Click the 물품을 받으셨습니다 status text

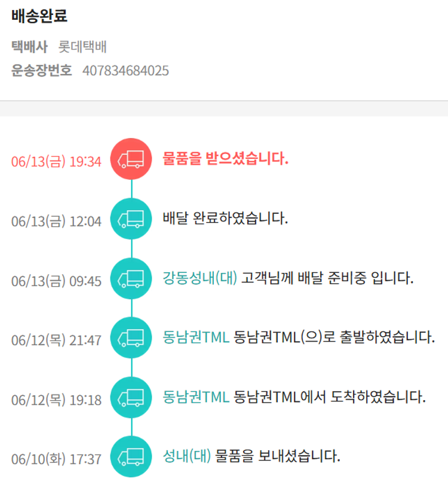coord(226,159)
